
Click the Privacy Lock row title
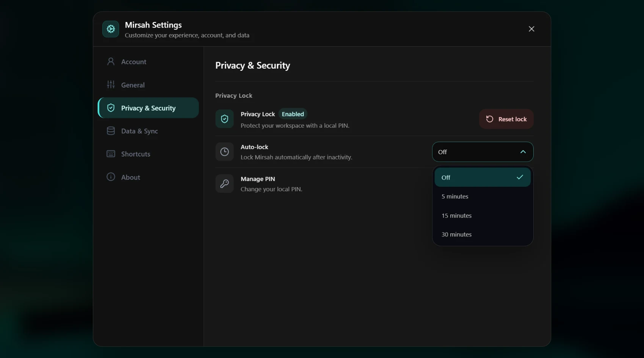(258, 114)
